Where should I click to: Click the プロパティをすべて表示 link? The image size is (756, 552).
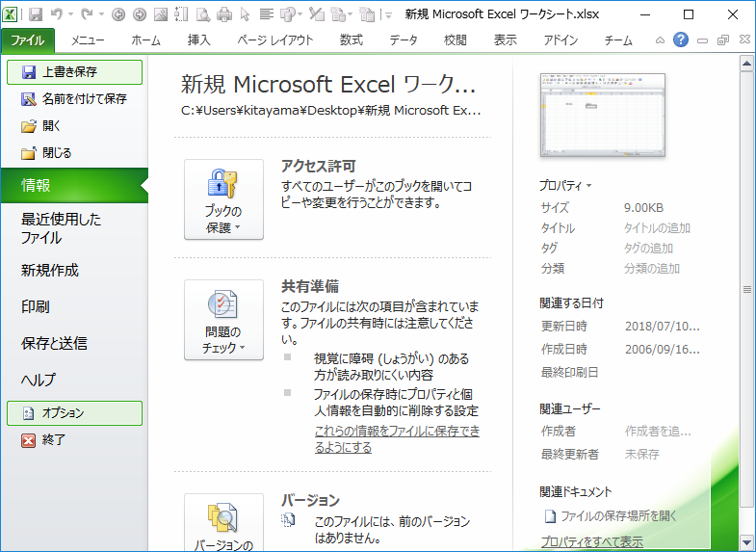[x=591, y=541]
